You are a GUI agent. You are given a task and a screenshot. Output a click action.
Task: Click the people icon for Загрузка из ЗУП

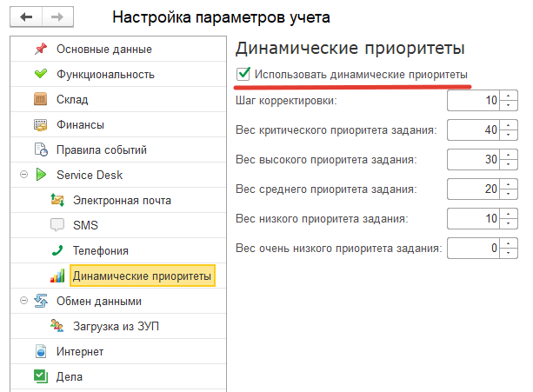click(57, 325)
